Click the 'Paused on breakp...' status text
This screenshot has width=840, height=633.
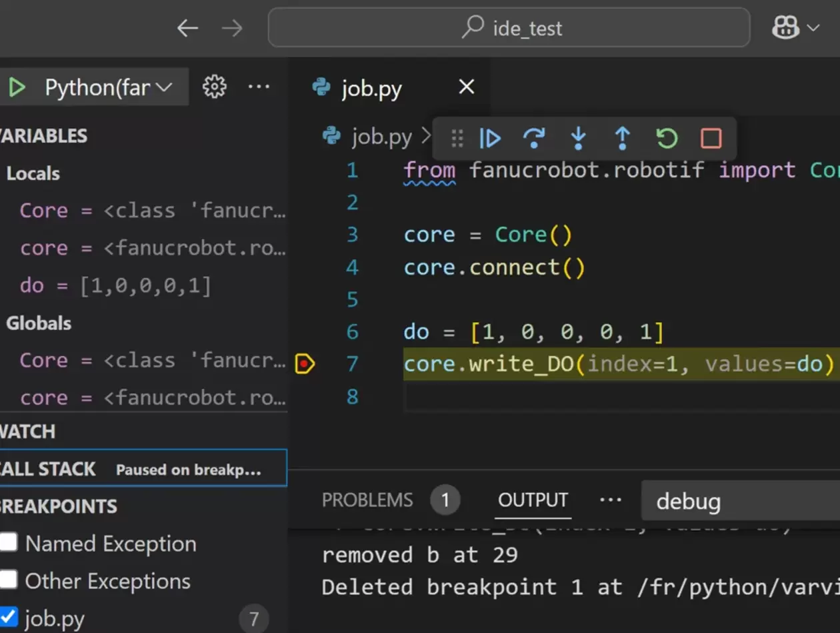[188, 470]
